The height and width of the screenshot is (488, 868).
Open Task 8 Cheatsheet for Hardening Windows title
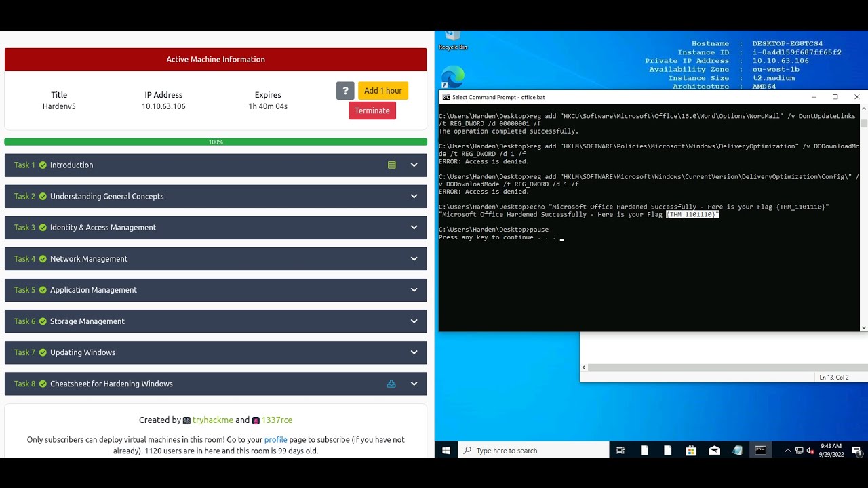pyautogui.click(x=111, y=384)
